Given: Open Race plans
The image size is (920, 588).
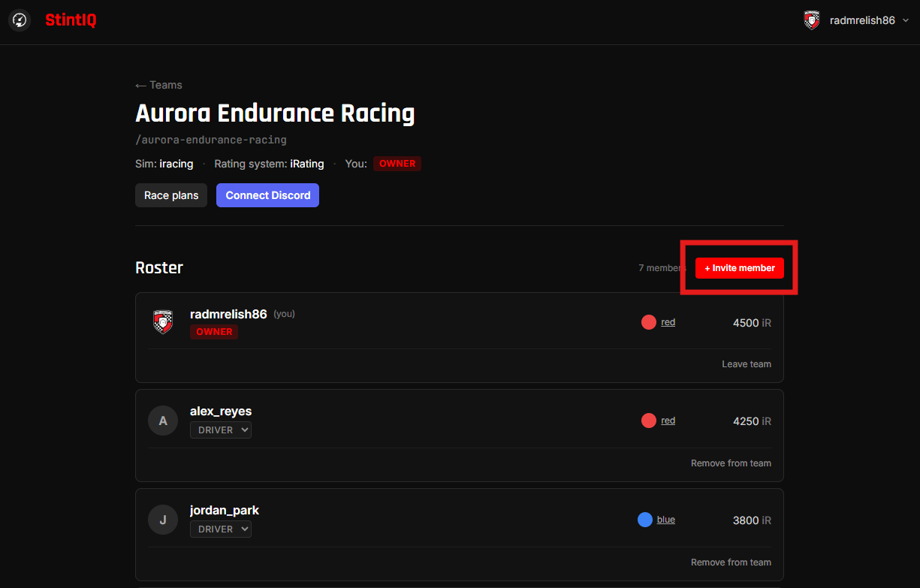Looking at the screenshot, I should pyautogui.click(x=171, y=195).
